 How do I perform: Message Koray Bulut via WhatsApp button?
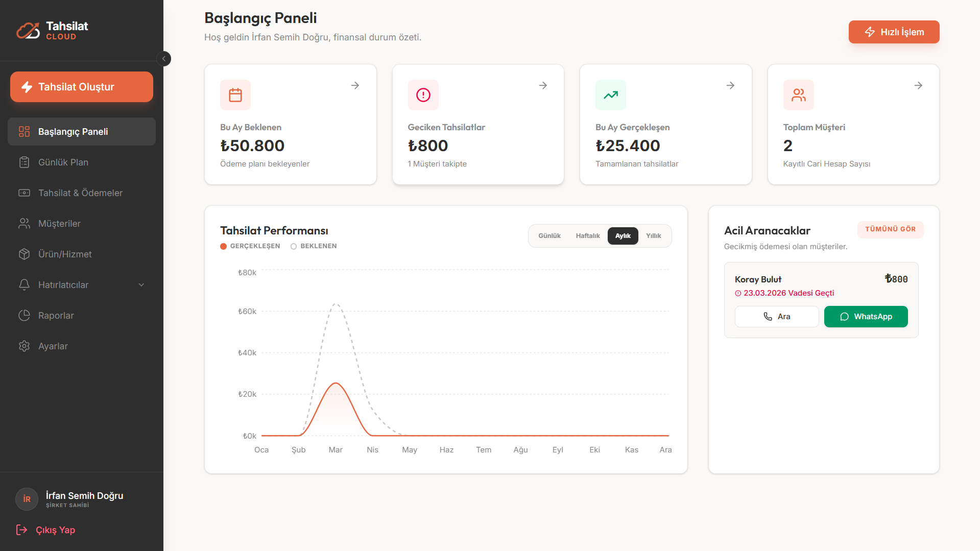pyautogui.click(x=866, y=317)
